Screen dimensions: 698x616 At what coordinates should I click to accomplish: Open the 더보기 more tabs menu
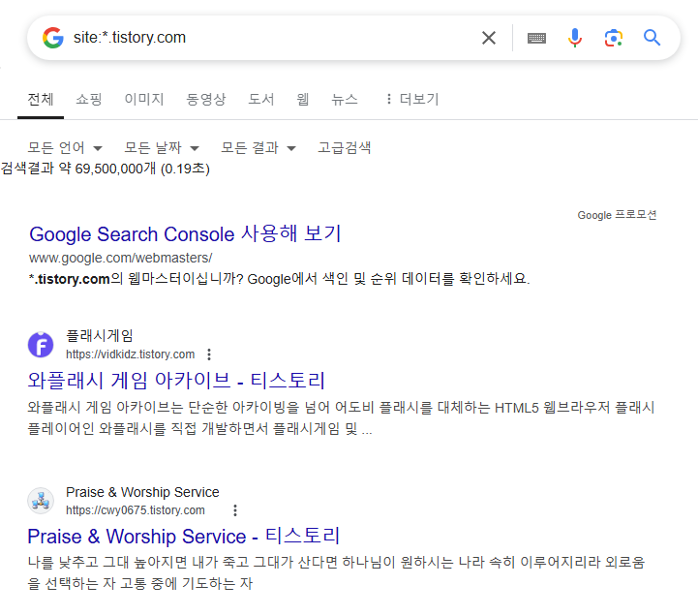(x=412, y=99)
